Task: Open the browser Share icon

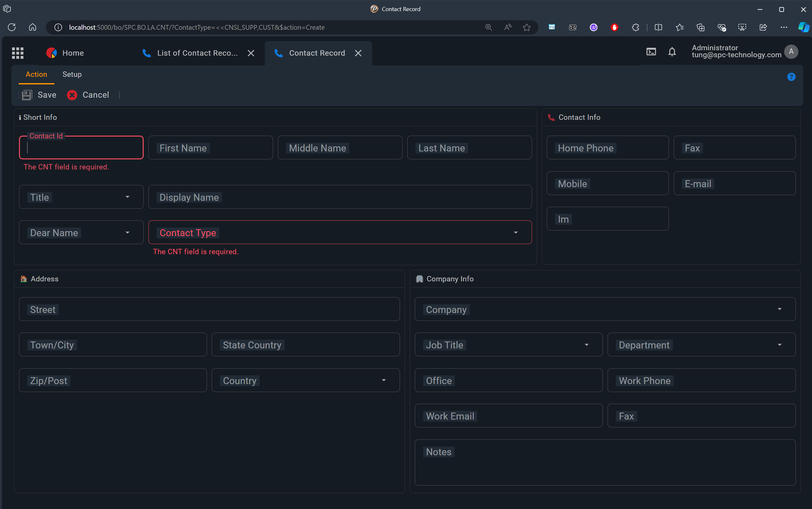Action: click(763, 27)
